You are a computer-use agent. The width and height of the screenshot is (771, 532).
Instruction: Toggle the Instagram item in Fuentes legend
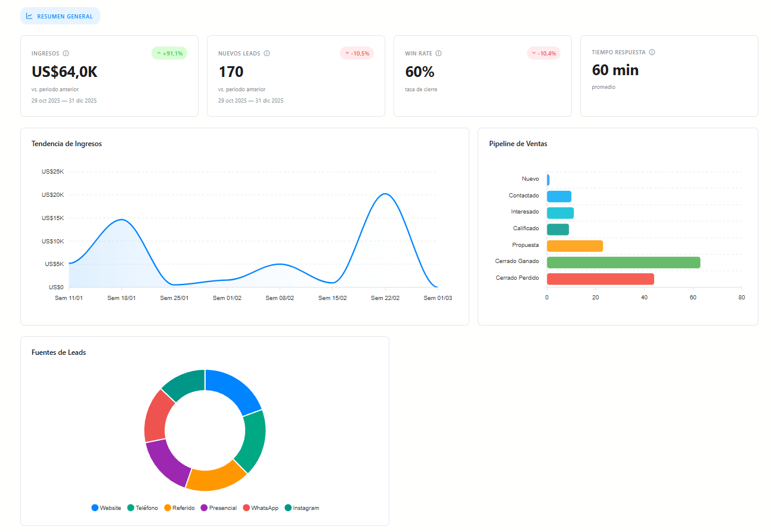(x=305, y=508)
